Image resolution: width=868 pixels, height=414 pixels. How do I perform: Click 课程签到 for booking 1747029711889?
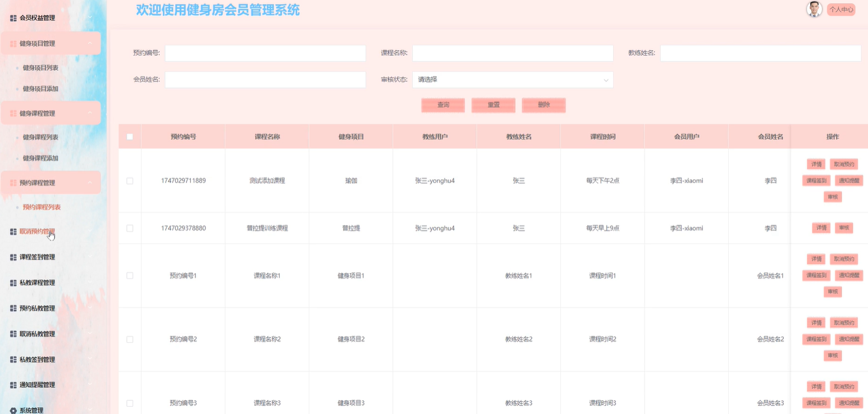816,181
